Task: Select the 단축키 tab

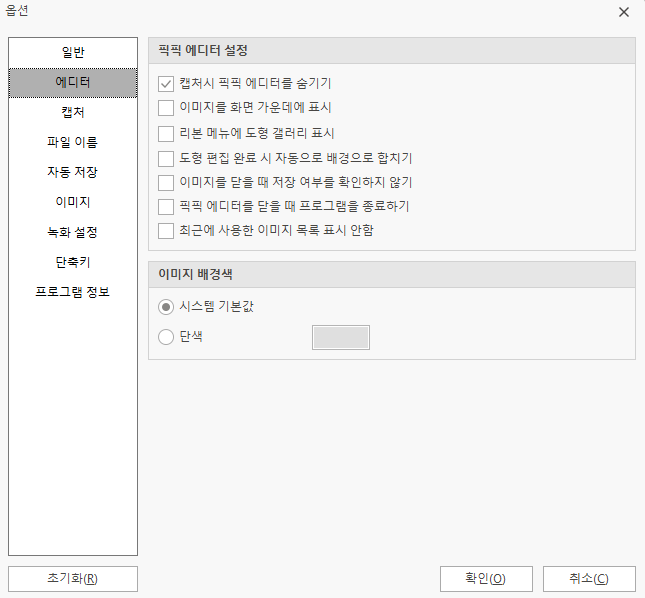Action: 73,262
